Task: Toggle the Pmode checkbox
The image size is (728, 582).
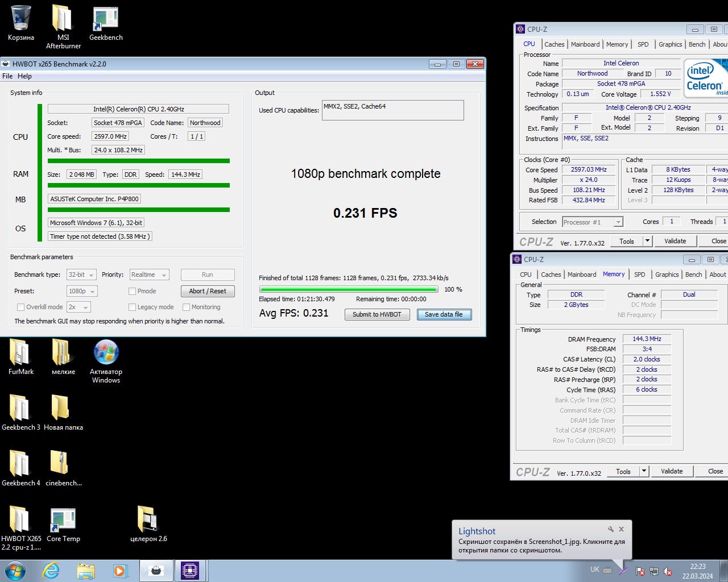Action: (132, 291)
